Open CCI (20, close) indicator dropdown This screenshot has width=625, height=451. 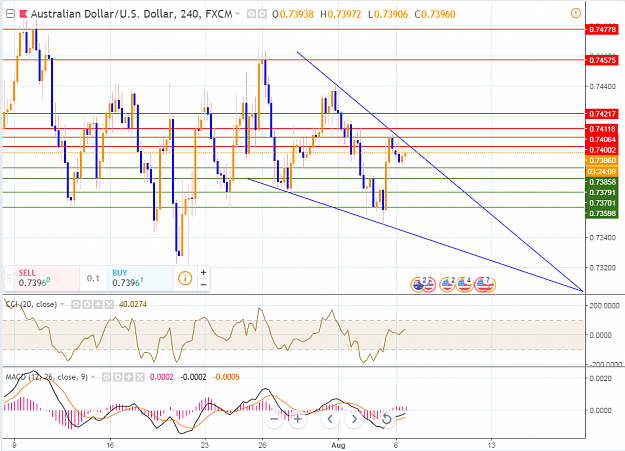(62, 304)
